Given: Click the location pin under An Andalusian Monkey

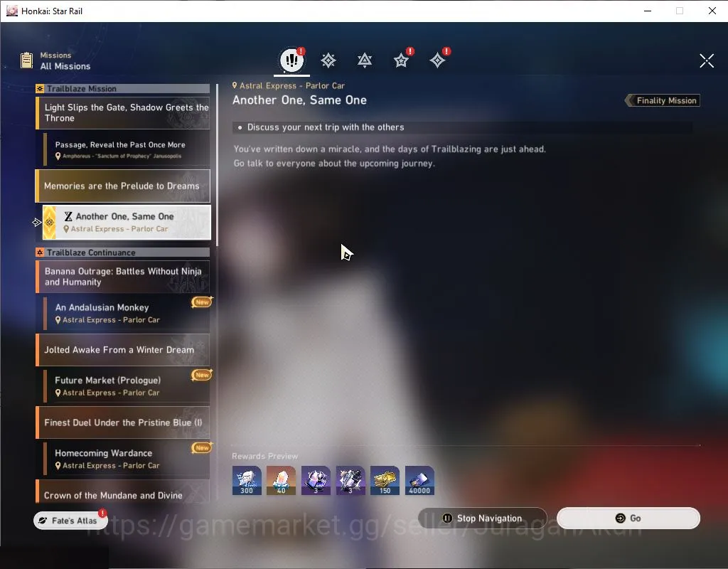Looking at the screenshot, I should (58, 320).
